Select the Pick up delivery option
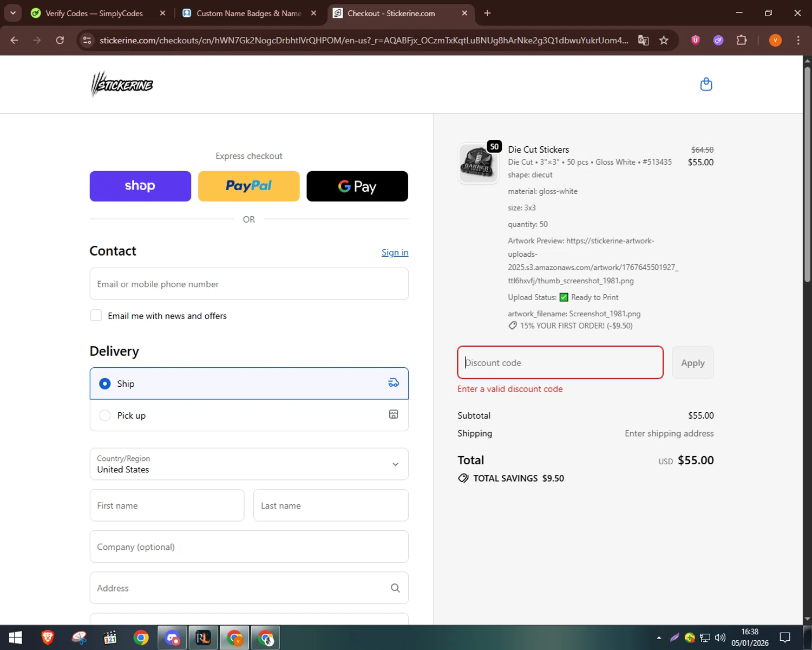This screenshot has width=812, height=650. click(x=249, y=415)
